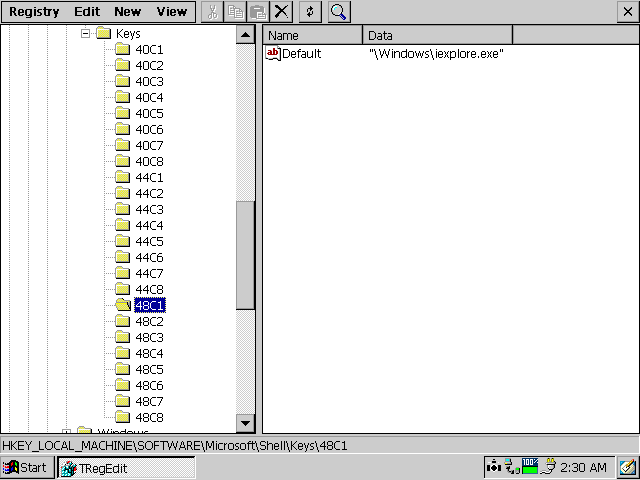
Task: Click the Cut scissors toolbar icon
Action: point(212,12)
